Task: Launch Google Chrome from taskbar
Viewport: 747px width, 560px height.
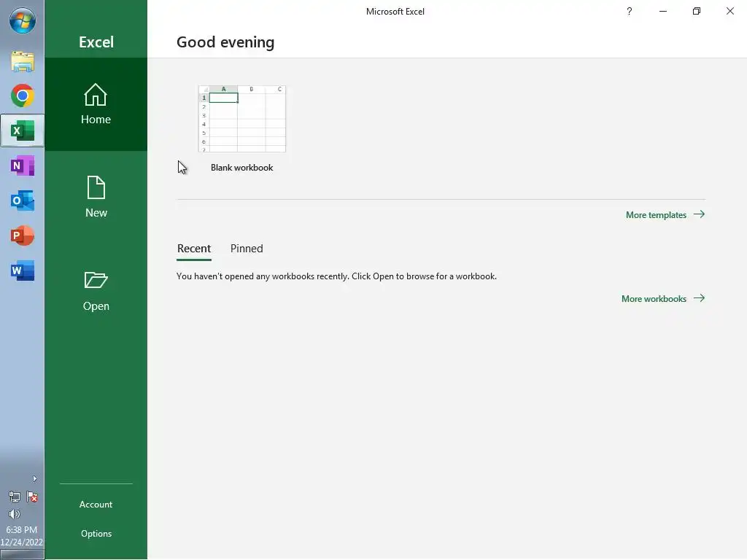Action: pos(23,96)
